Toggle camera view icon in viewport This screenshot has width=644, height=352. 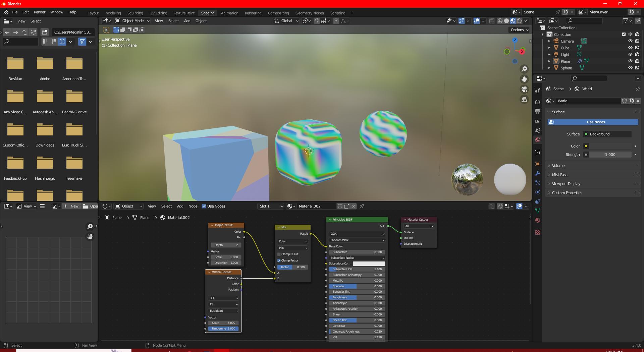click(524, 89)
